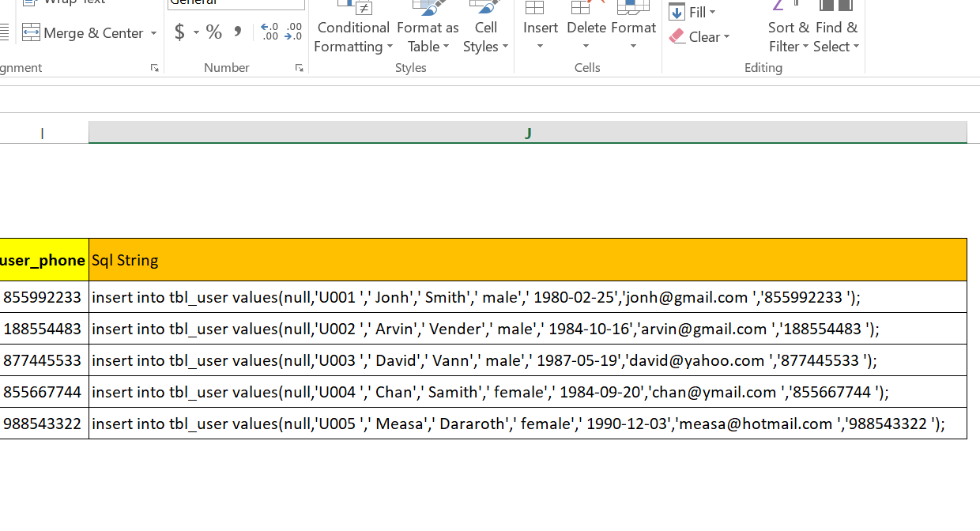Click the Insert cells button
The image size is (980, 531).
pos(541,17)
